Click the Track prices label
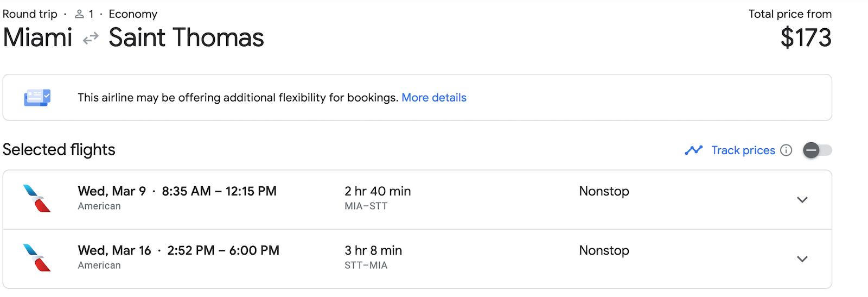The image size is (868, 297). [x=743, y=150]
